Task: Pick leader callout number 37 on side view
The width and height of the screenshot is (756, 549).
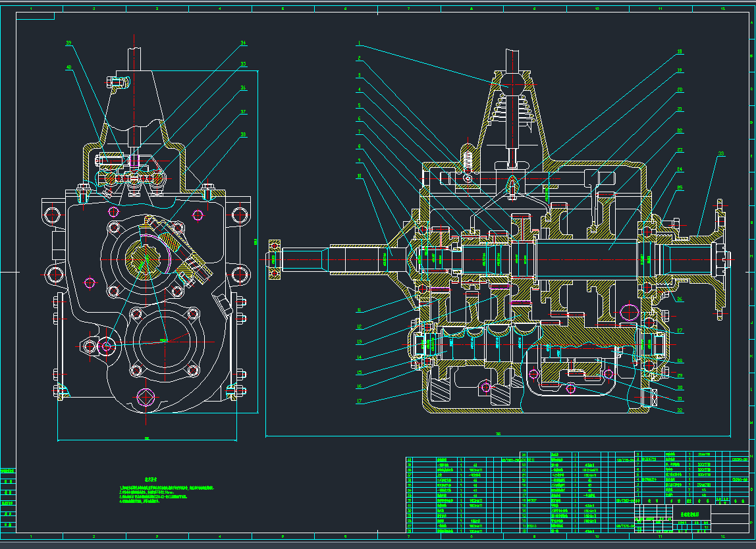Action: coord(243,112)
